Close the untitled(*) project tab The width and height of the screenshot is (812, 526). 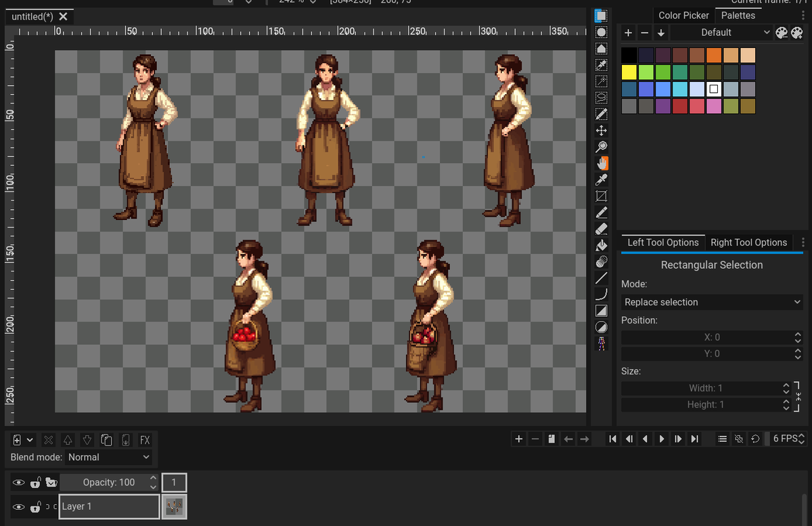(x=64, y=16)
